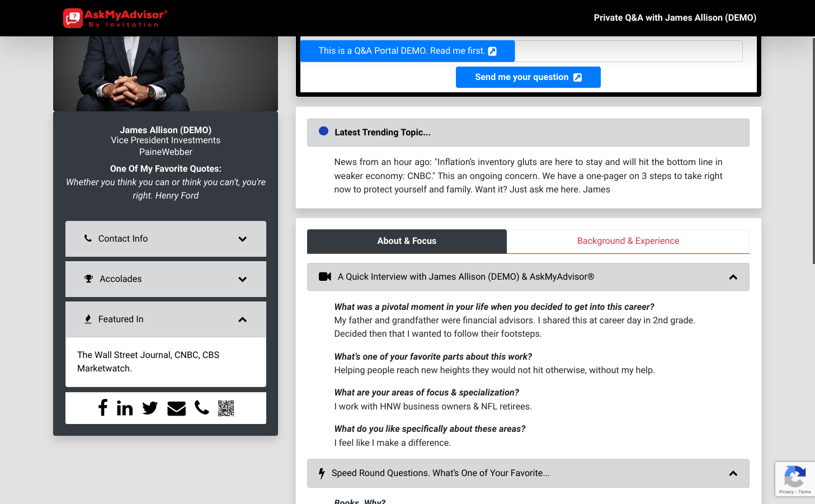Viewport: 815px width, 504px height.
Task: Click the AskMyAdvisor logo
Action: pyautogui.click(x=115, y=18)
